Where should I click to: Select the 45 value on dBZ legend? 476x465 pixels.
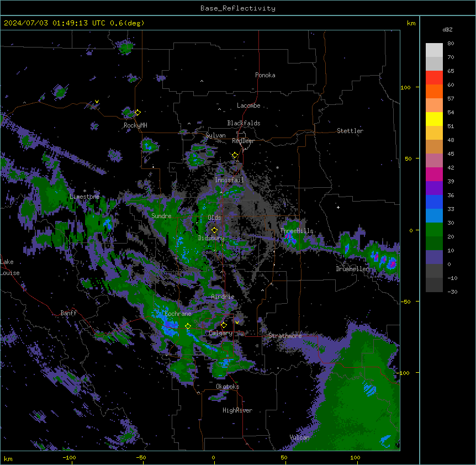pos(451,154)
